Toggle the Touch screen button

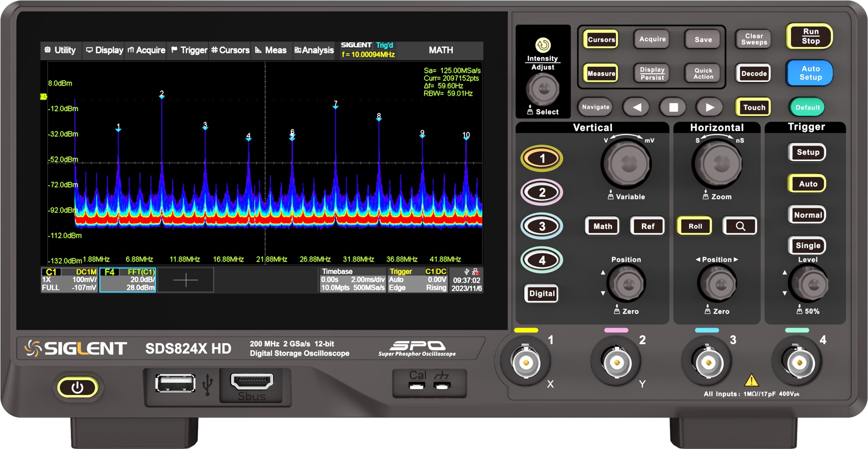(x=753, y=107)
